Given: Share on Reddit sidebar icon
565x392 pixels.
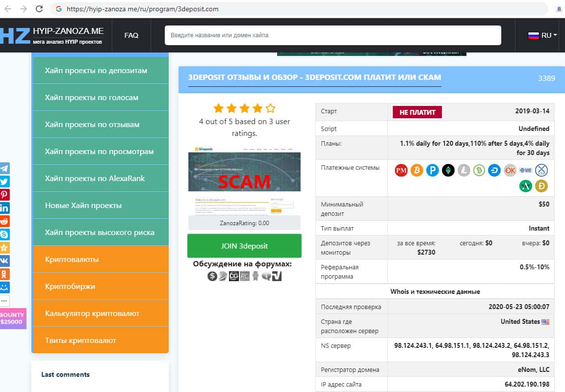Looking at the screenshot, I should click(x=4, y=221).
